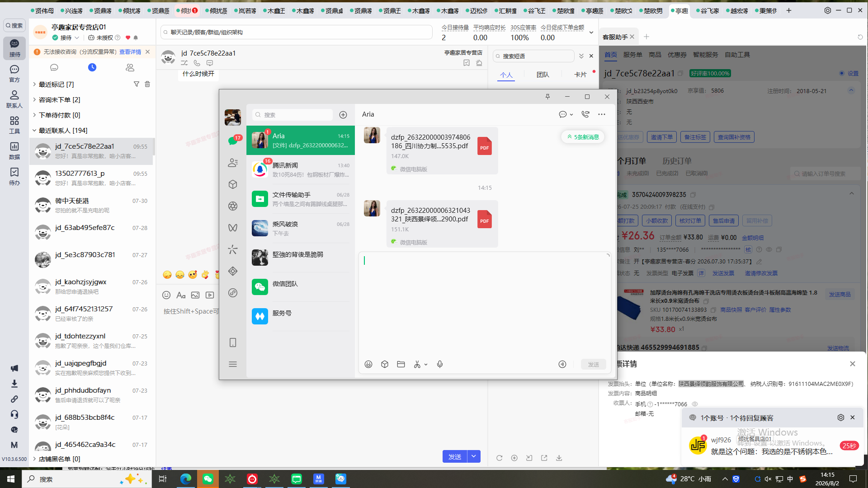Switch to the 服务单 tab
Viewport: 868px width, 488px height.
(632, 55)
